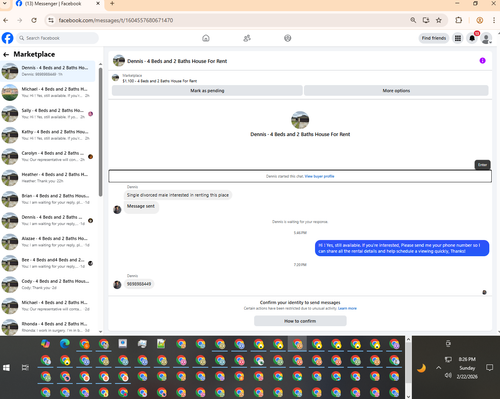This screenshot has height=399, width=500.
Task: Open the Facebook menu grid icon
Action: click(458, 38)
